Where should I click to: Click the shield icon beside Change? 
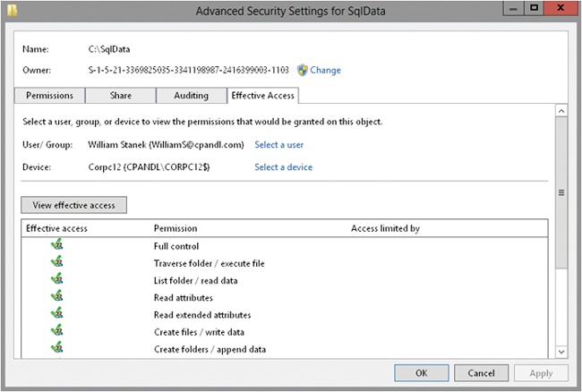(303, 70)
